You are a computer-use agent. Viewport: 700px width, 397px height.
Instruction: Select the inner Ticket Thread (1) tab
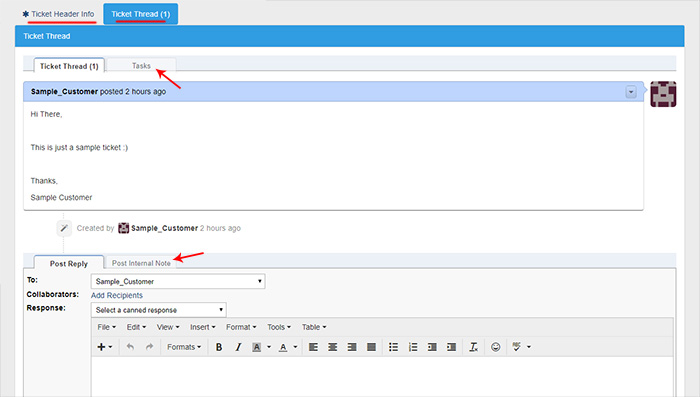[69, 66]
